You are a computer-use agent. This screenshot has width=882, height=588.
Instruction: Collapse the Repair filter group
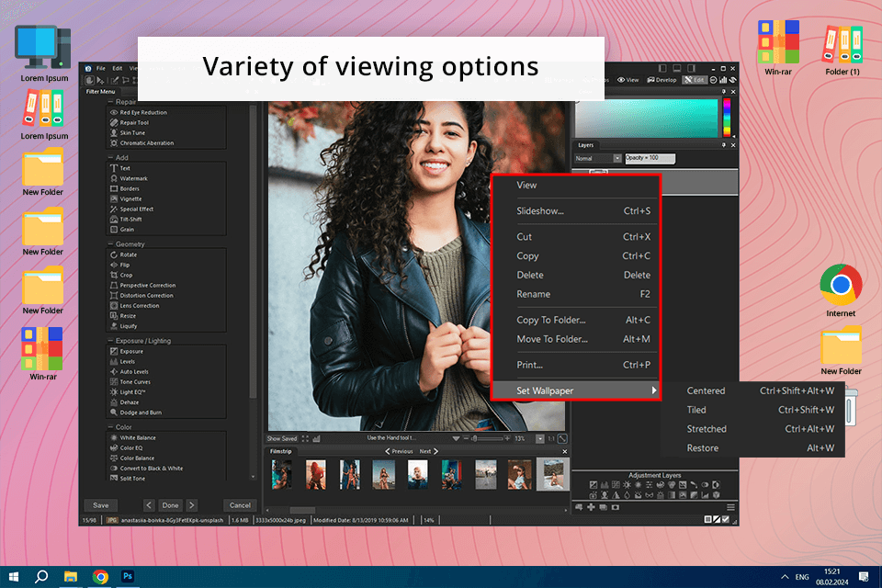110,102
